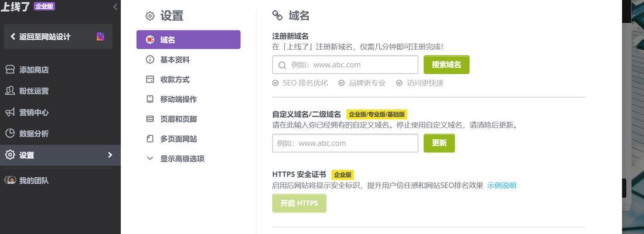Click the 企业版 badge next to HTTPS 安全证书

343,174
